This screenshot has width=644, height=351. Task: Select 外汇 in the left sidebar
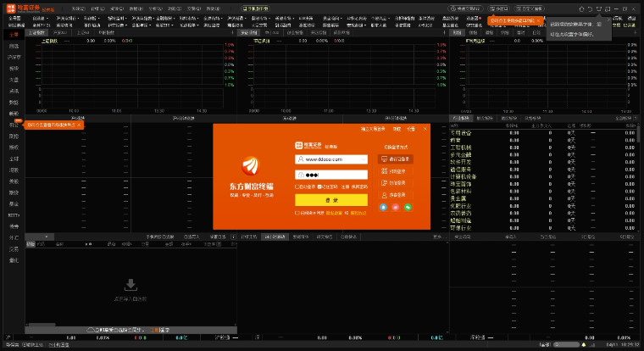click(x=14, y=238)
